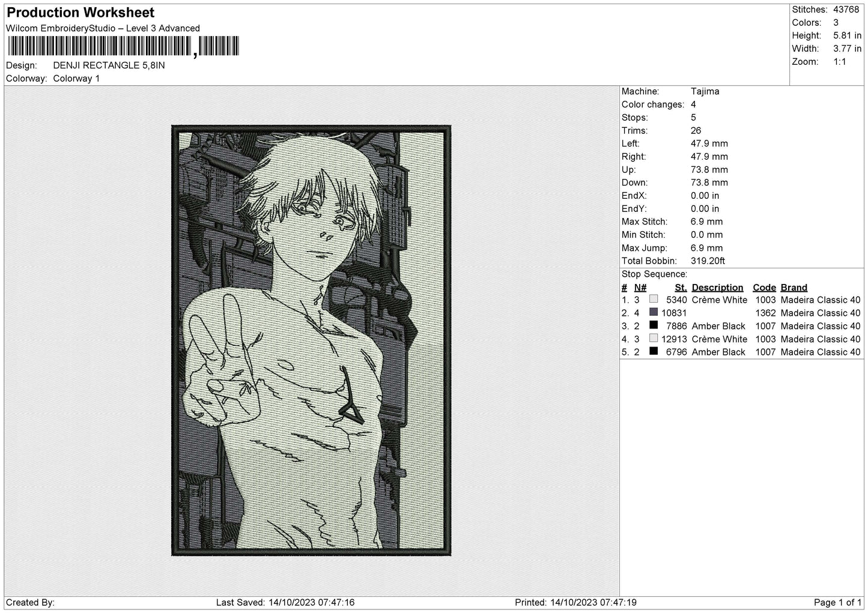Click the barcode at the worksheet top
Screen dimensions: 868x613
(123, 47)
